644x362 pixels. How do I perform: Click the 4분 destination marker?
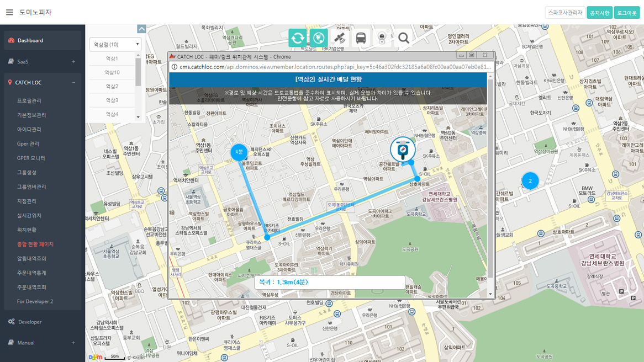(239, 152)
